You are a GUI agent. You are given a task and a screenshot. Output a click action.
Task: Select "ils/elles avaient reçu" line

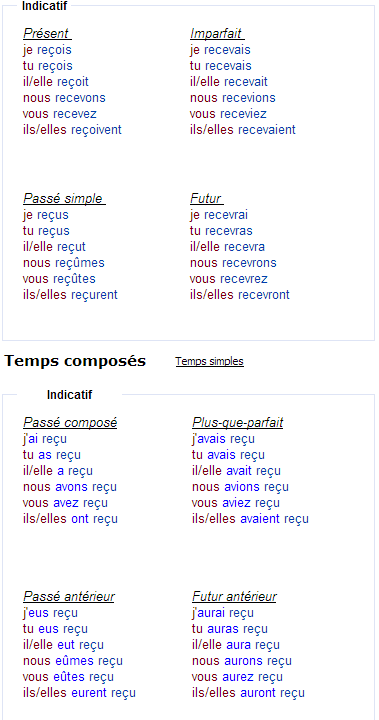point(250,519)
